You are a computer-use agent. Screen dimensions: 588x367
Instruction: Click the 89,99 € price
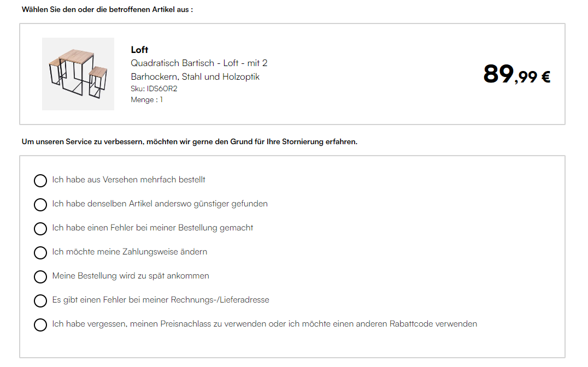click(517, 74)
